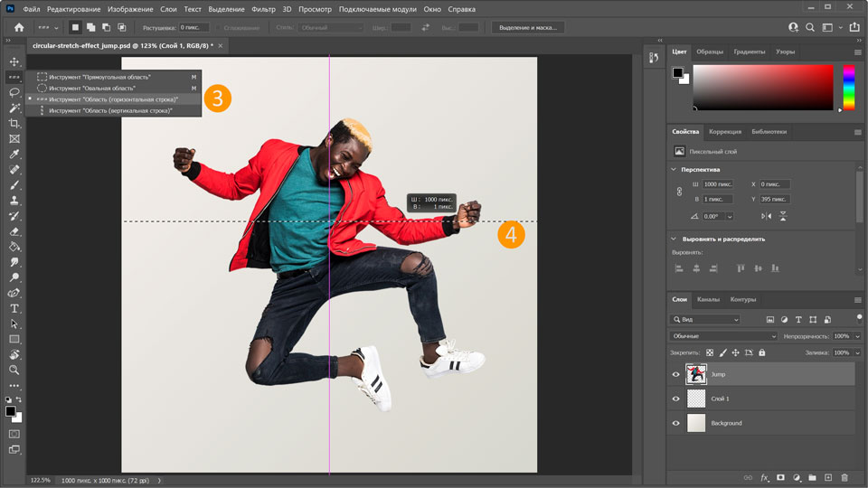Activate the Zoom tool magnifier

[x=14, y=370]
